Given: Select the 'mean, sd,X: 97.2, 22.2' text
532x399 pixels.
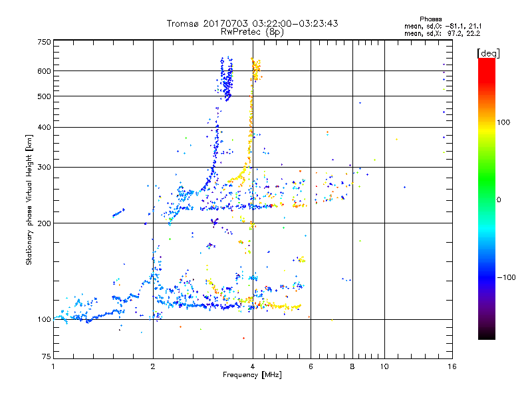Looking at the screenshot, I should (442, 33).
